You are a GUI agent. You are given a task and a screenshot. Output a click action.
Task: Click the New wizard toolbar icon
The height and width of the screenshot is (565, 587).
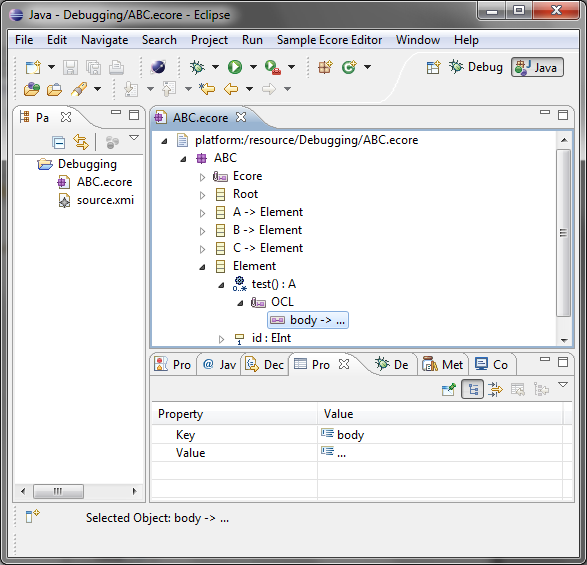coord(33,67)
